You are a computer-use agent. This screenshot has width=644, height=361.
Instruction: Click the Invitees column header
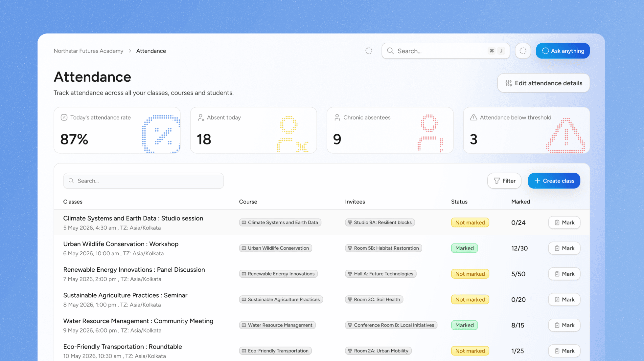pos(355,202)
